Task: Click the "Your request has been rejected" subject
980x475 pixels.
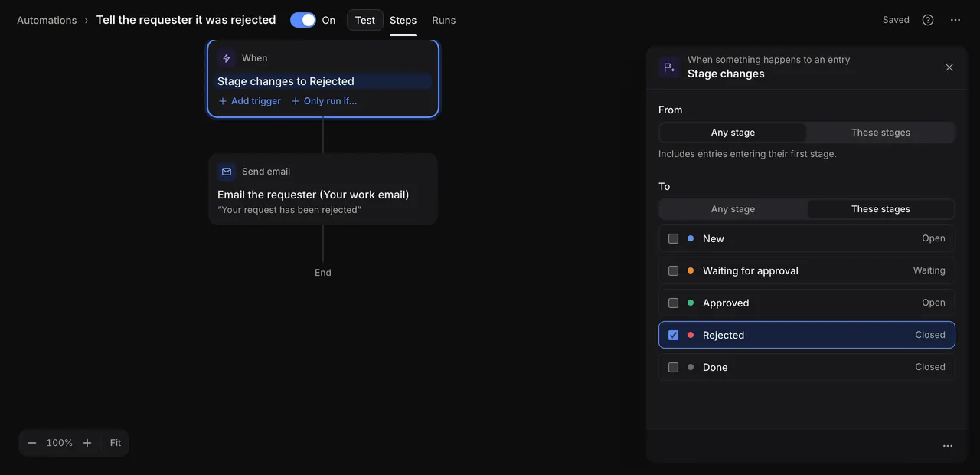Action: (289, 210)
